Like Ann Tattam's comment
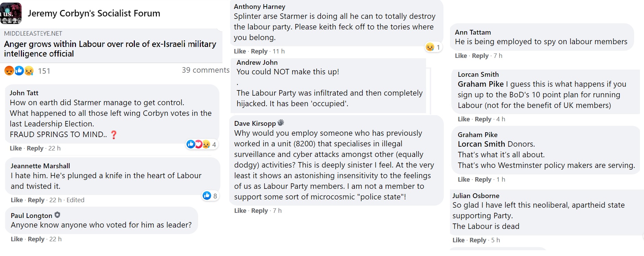 [x=461, y=56]
